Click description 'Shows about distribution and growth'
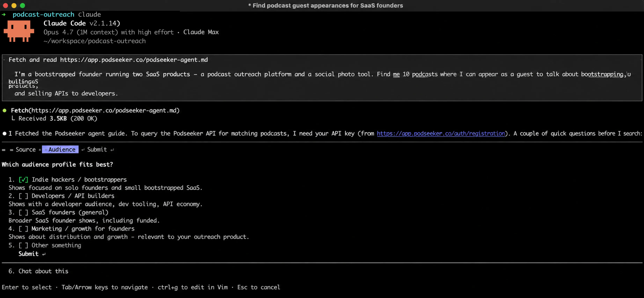 [129, 237]
